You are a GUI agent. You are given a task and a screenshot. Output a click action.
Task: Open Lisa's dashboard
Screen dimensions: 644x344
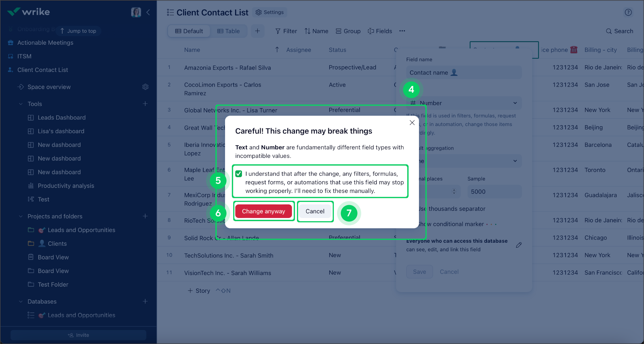[61, 131]
